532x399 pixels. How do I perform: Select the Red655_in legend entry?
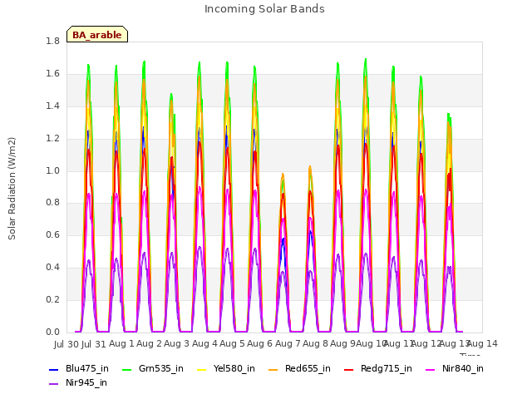click(x=299, y=368)
